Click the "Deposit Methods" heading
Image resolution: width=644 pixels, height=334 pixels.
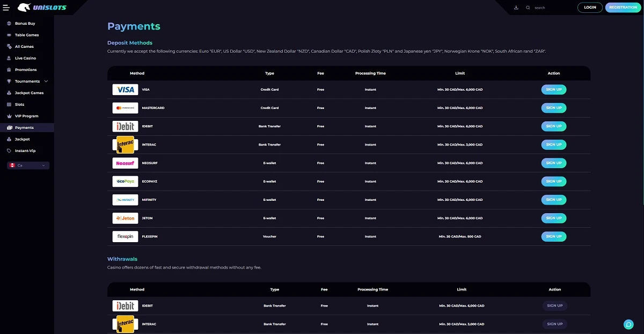(130, 43)
